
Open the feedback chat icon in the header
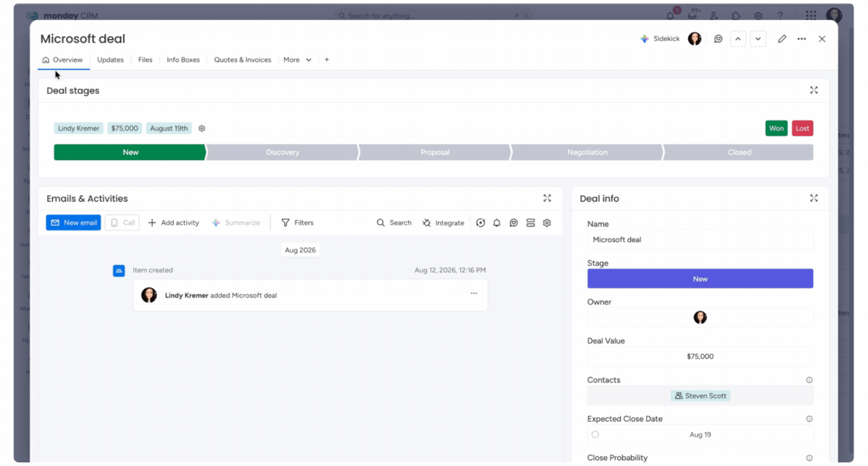pos(718,38)
